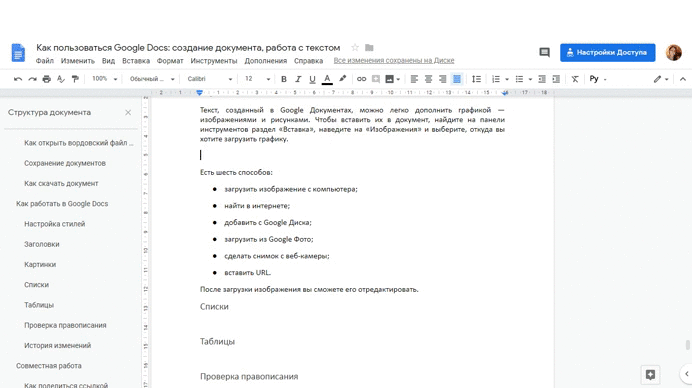Viewport: 692px width, 388px height.
Task: Open the account avatar
Action: 674,53
